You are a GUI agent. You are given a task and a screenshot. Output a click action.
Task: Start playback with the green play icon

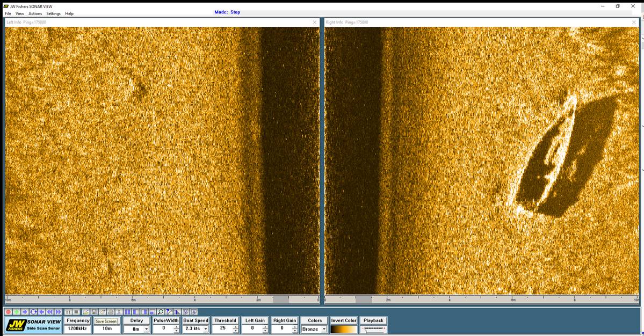16,311
